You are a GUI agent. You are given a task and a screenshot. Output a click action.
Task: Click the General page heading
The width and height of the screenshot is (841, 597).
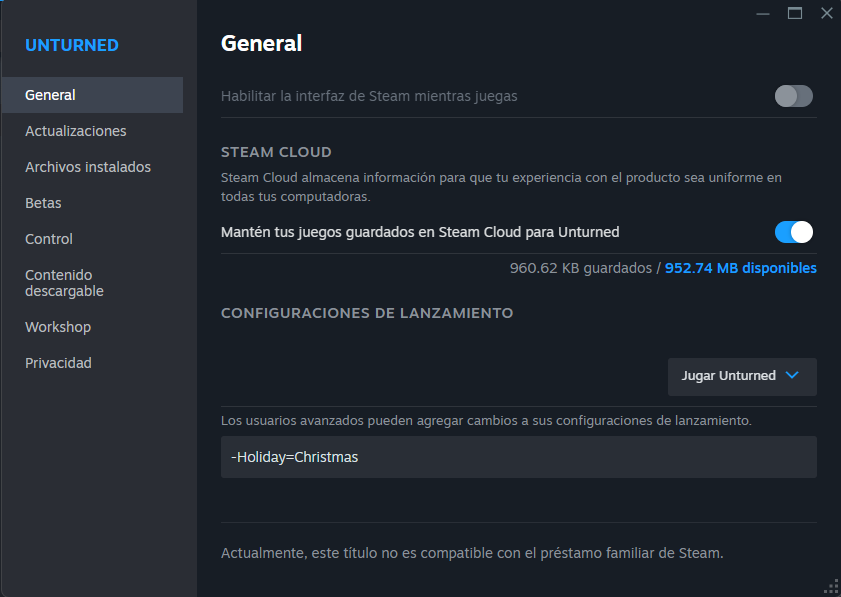click(x=261, y=43)
